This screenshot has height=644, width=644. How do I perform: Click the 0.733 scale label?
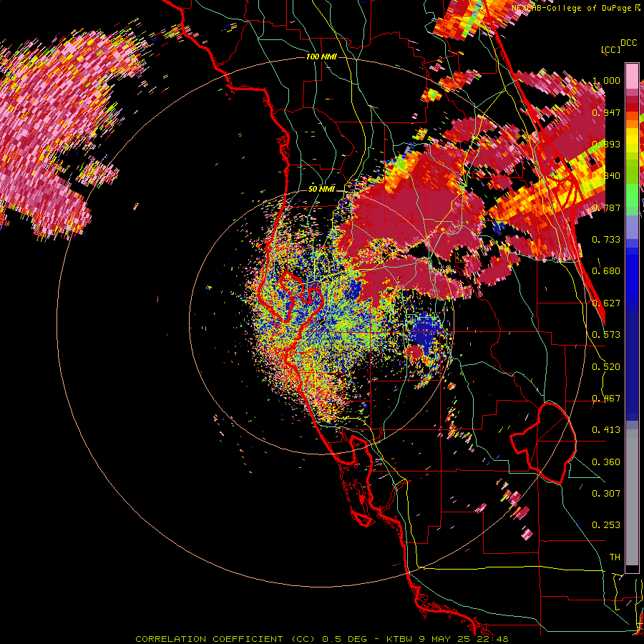click(606, 240)
